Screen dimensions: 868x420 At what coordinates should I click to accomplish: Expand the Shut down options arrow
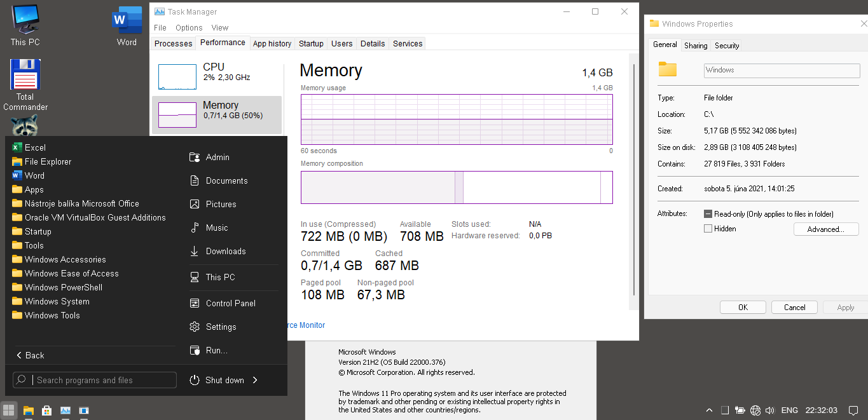point(255,380)
